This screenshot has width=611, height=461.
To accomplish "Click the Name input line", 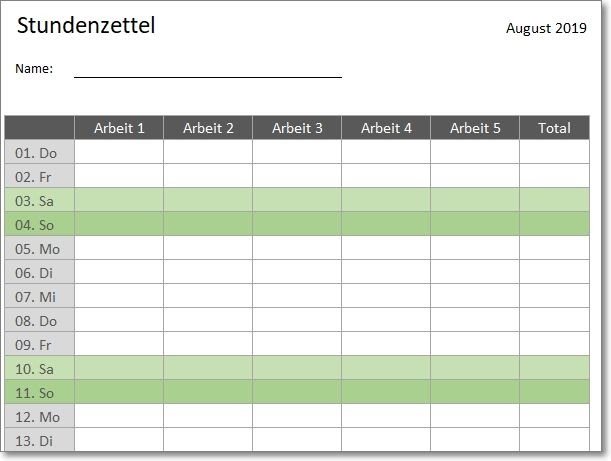I will coord(208,70).
